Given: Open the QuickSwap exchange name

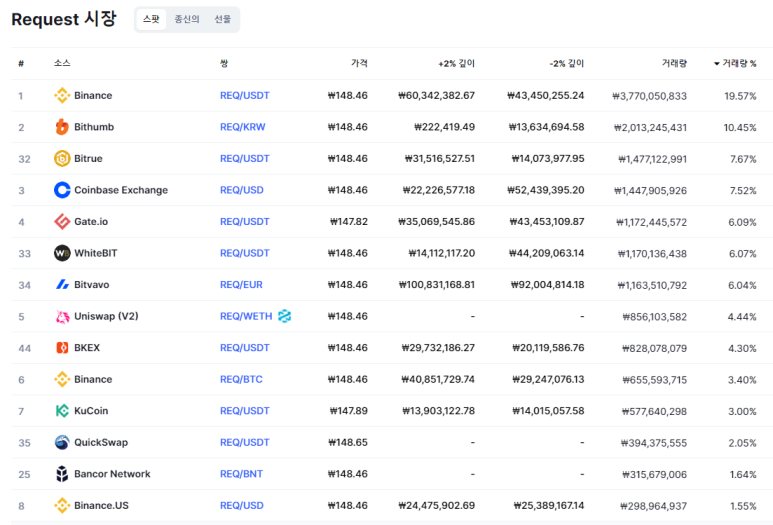Looking at the screenshot, I should pyautogui.click(x=101, y=442).
